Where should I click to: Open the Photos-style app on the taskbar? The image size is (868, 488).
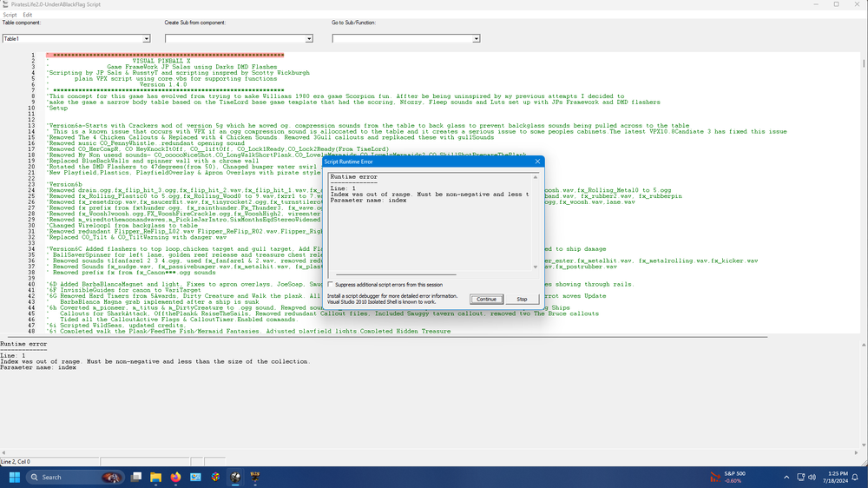[195, 477]
